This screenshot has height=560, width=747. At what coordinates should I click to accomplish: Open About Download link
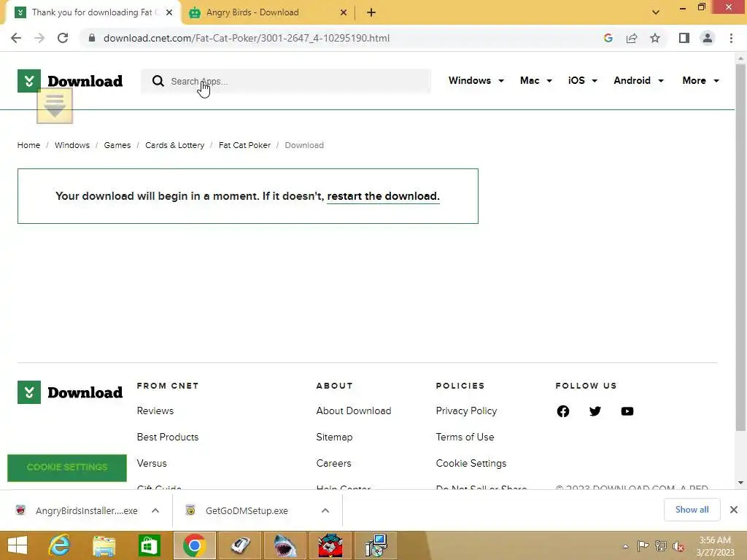pyautogui.click(x=354, y=411)
